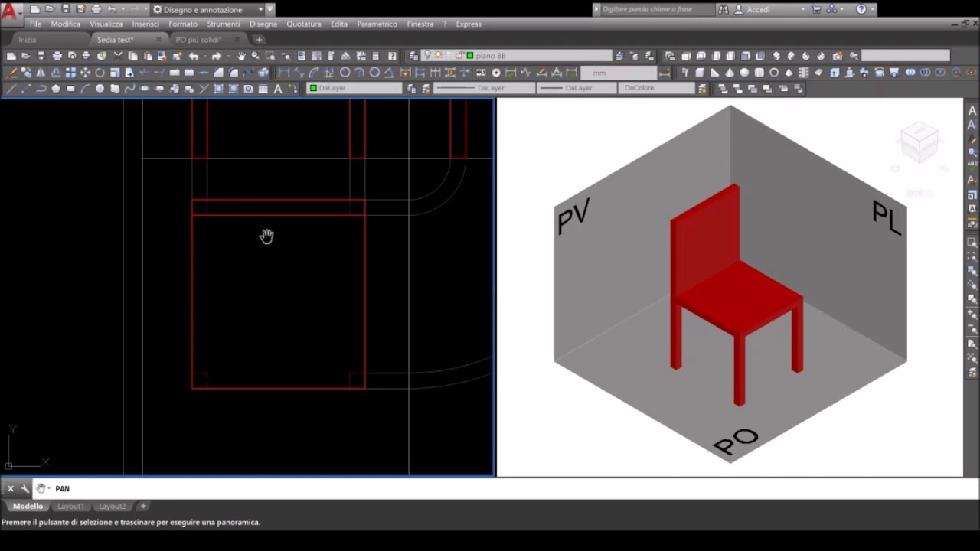Click the Help question mark in standard toolbar

(392, 56)
